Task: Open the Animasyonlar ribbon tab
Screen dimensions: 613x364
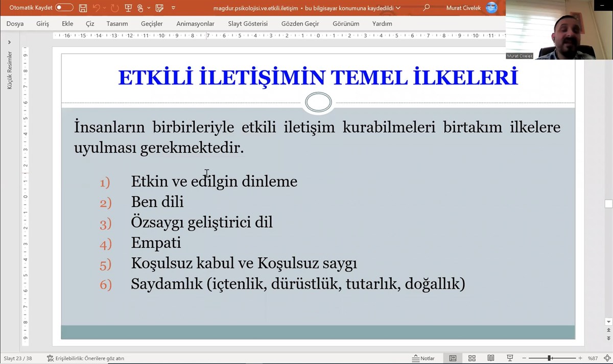Action: click(195, 23)
